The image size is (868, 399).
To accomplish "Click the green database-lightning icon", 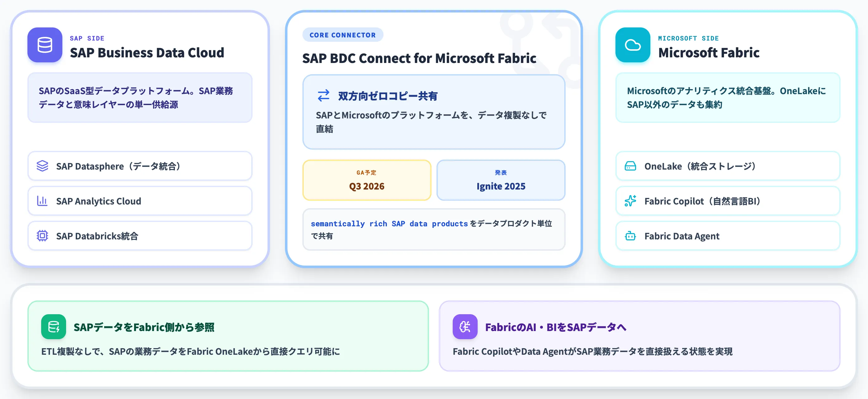I will click(x=54, y=327).
